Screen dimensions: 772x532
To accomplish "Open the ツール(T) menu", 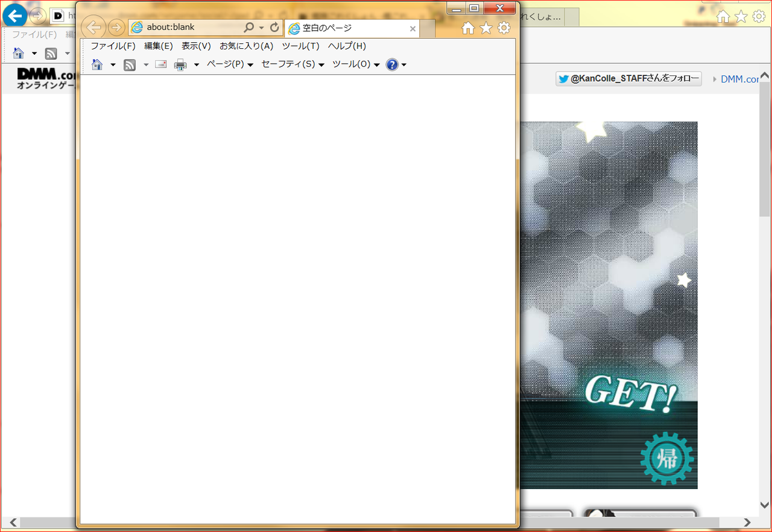I will point(300,46).
